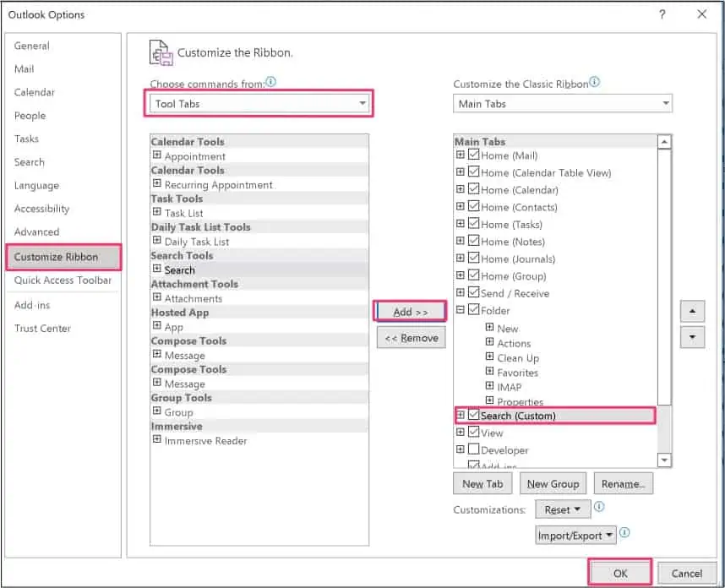
Task: Select the Advanced options category
Action: pyautogui.click(x=36, y=231)
